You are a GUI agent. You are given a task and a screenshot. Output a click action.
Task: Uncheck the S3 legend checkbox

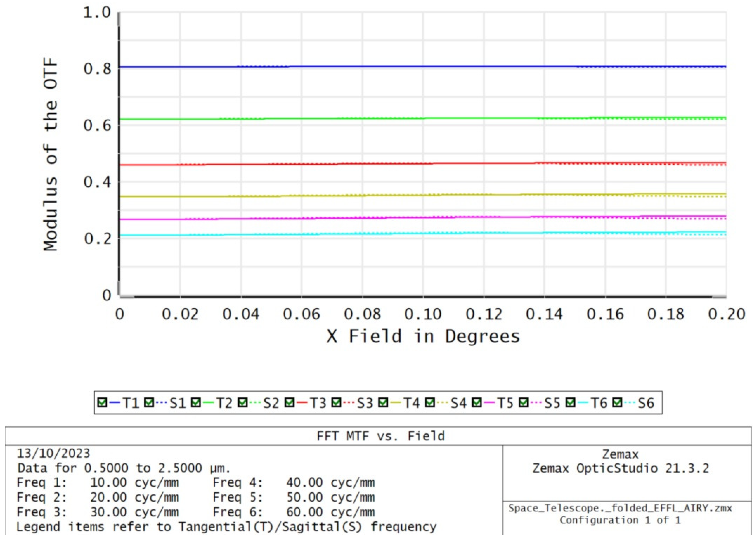(336, 403)
